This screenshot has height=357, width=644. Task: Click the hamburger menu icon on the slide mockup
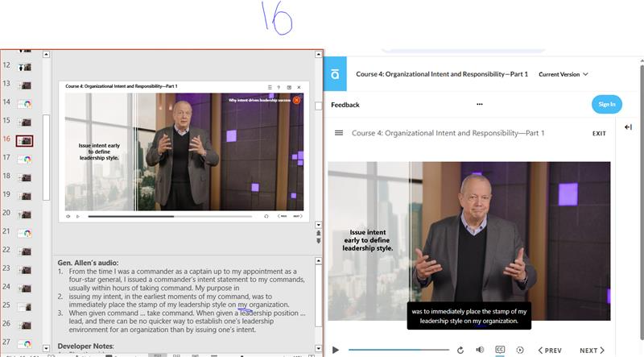(270, 87)
